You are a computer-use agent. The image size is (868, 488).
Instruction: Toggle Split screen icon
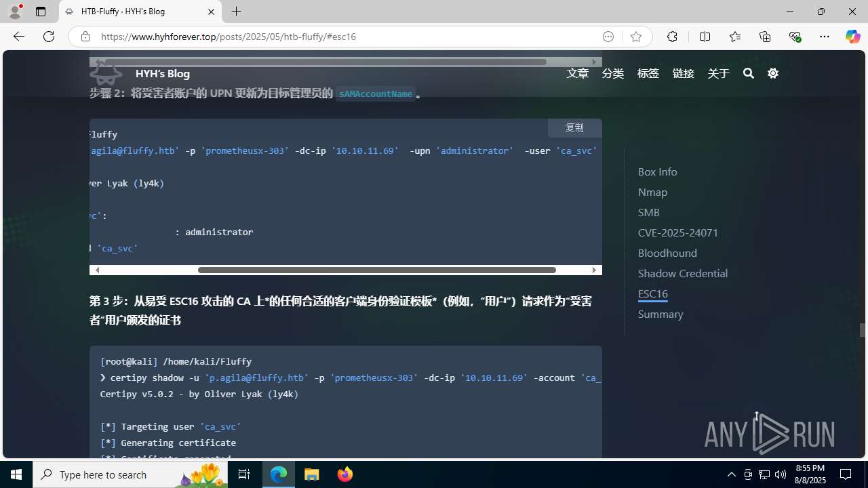pos(705,37)
